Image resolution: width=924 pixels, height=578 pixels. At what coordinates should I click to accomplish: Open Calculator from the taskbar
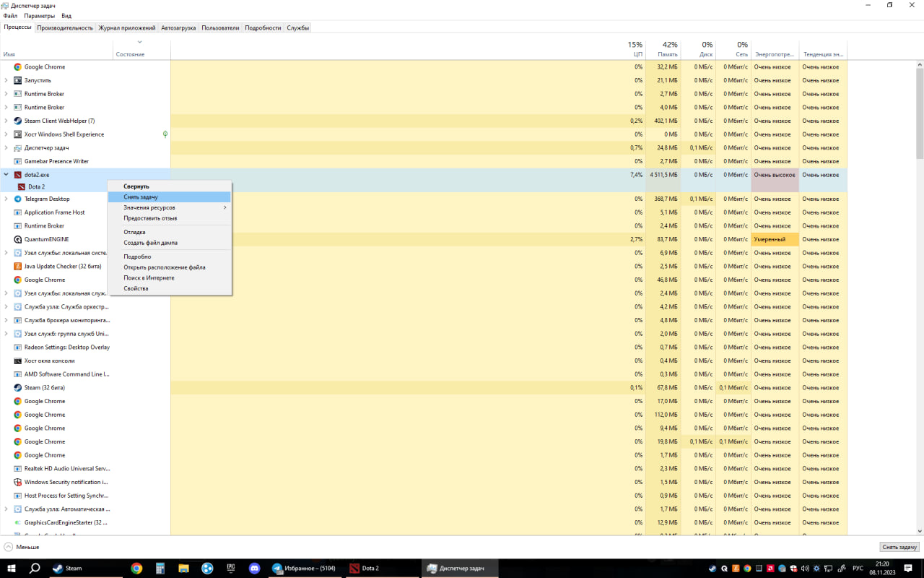[x=160, y=569]
